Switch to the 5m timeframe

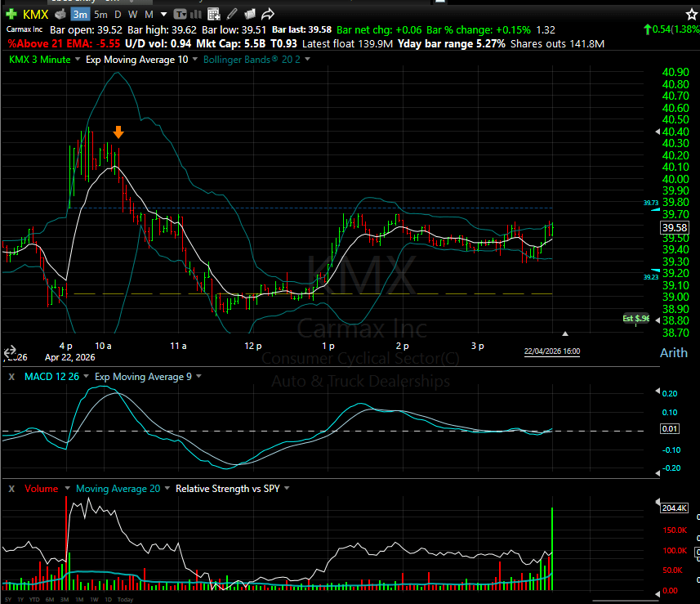100,14
